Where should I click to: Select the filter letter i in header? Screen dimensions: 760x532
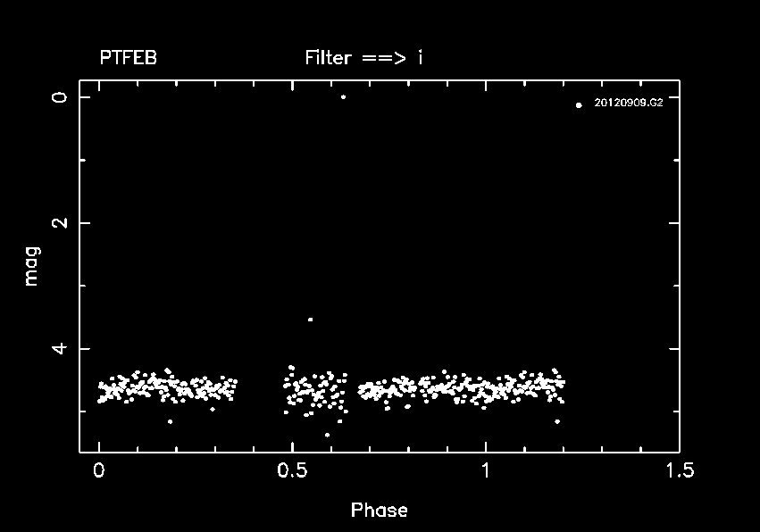tap(421, 59)
